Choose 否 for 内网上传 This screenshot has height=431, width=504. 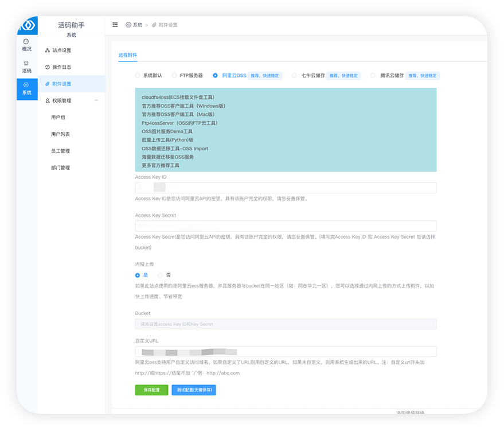(160, 275)
